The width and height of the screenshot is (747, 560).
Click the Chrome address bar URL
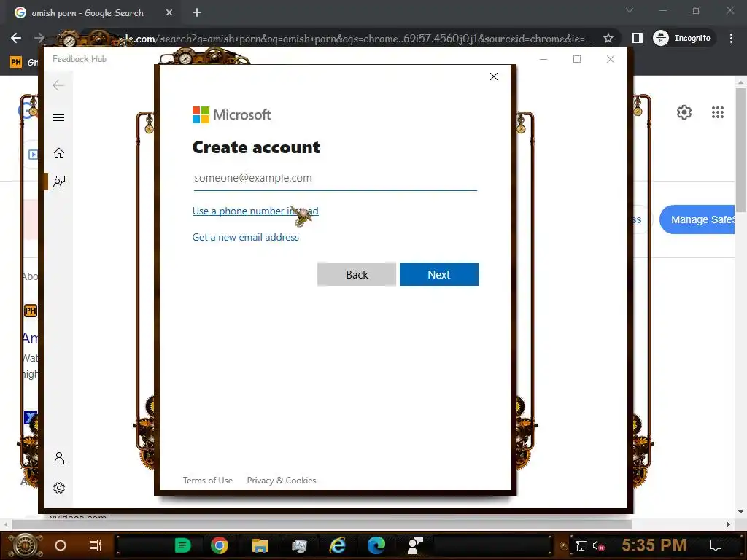(x=352, y=39)
